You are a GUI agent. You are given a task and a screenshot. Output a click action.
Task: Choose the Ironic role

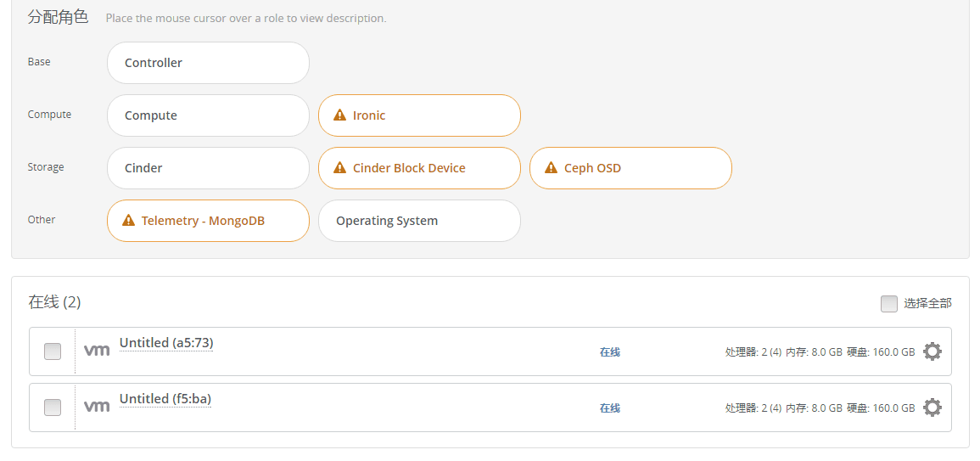click(419, 115)
